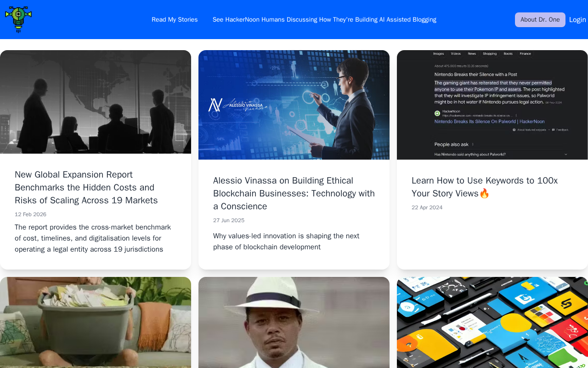Screen dimensions: 588x368
Task: Click the Login link
Action: [x=577, y=20]
